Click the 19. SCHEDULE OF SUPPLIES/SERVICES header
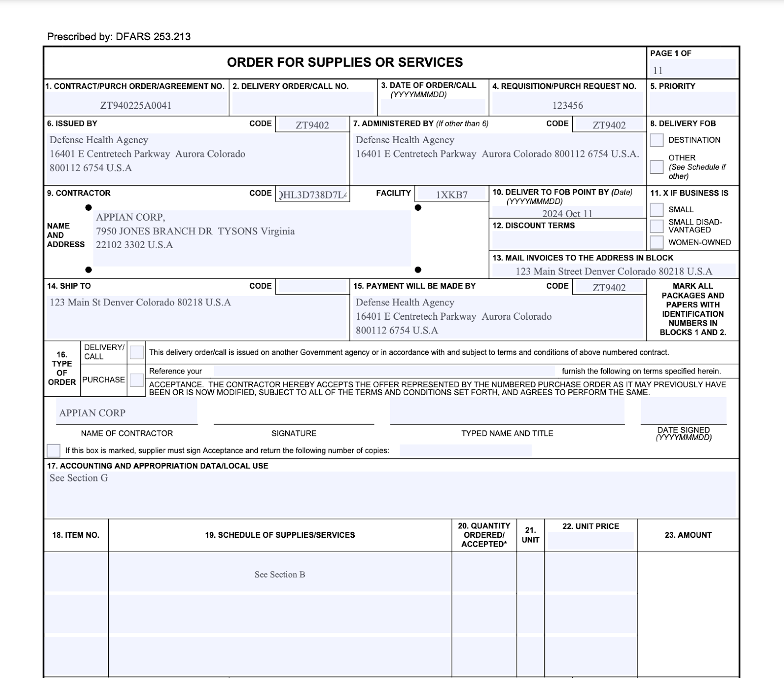The width and height of the screenshot is (784, 678). pyautogui.click(x=280, y=535)
